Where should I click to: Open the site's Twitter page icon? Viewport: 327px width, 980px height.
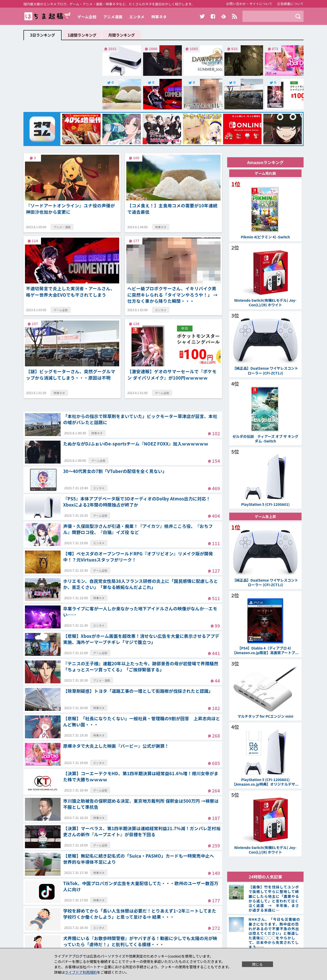(202, 16)
